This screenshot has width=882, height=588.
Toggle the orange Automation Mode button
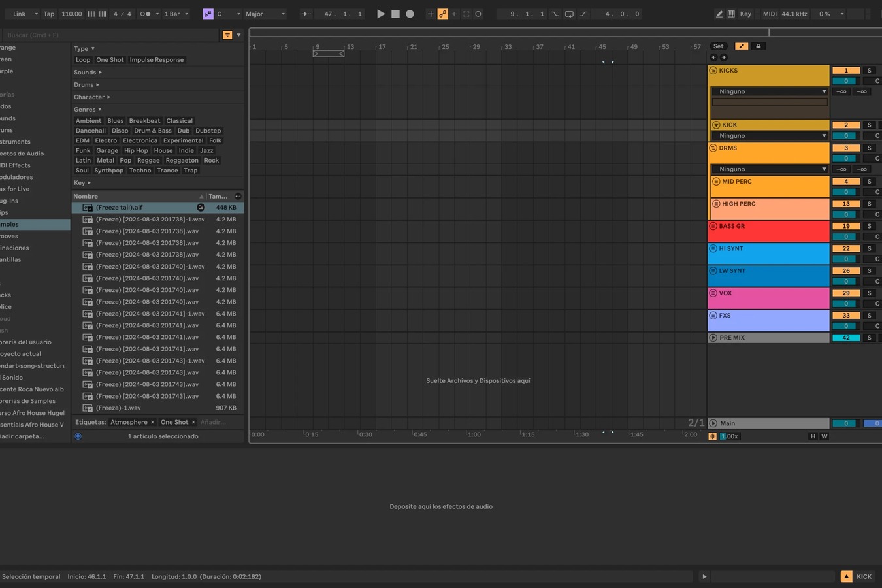[x=742, y=46]
